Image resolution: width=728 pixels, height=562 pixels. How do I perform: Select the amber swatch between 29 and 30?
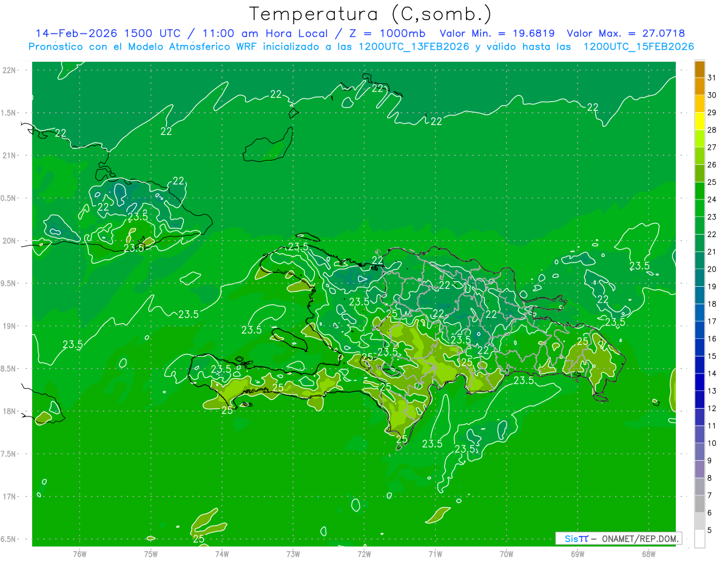coord(699,104)
